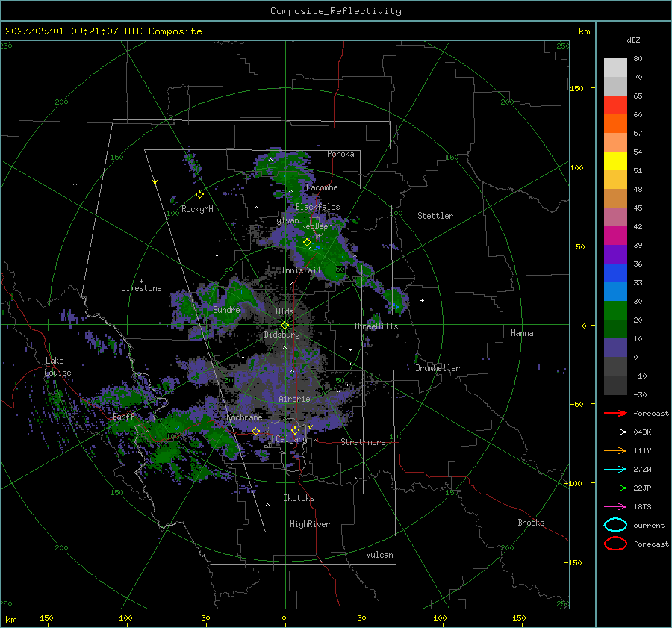Click the Drumheller town label
Image resolution: width=672 pixels, height=628 pixels.
tap(438, 368)
